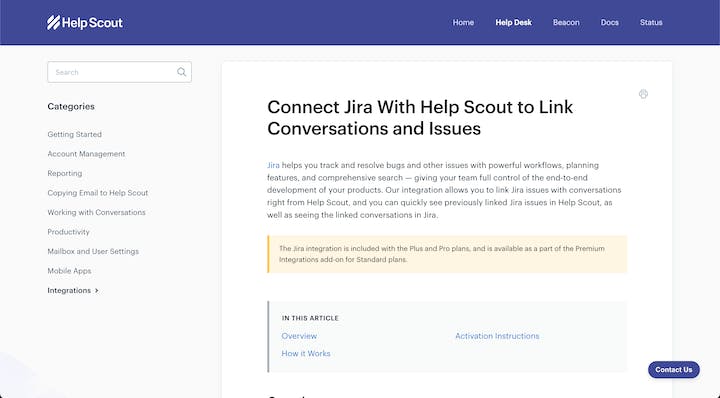Open the Account Management category
720x398 pixels.
tap(86, 154)
